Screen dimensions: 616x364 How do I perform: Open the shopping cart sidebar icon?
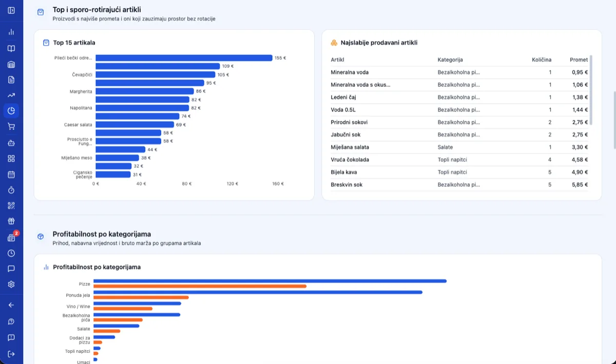point(11,126)
